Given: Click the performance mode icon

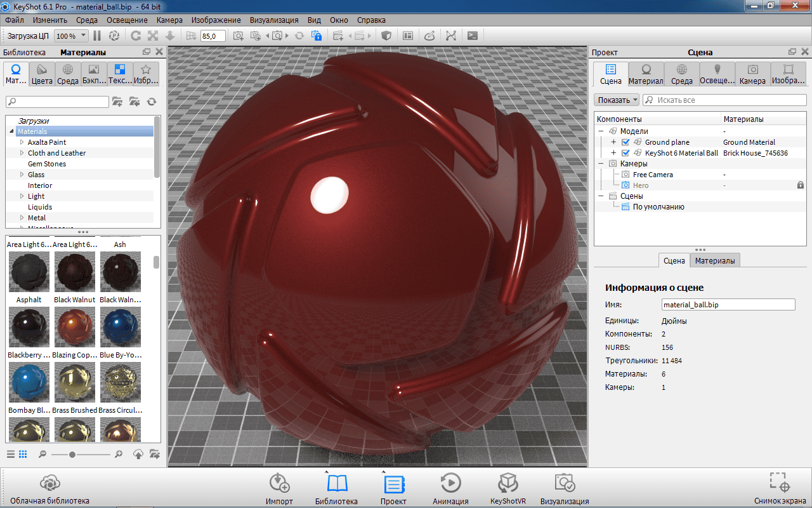Looking at the screenshot, I should 114,36.
